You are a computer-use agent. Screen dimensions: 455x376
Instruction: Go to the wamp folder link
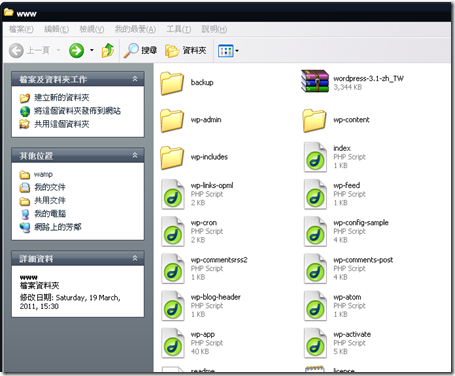click(x=43, y=174)
